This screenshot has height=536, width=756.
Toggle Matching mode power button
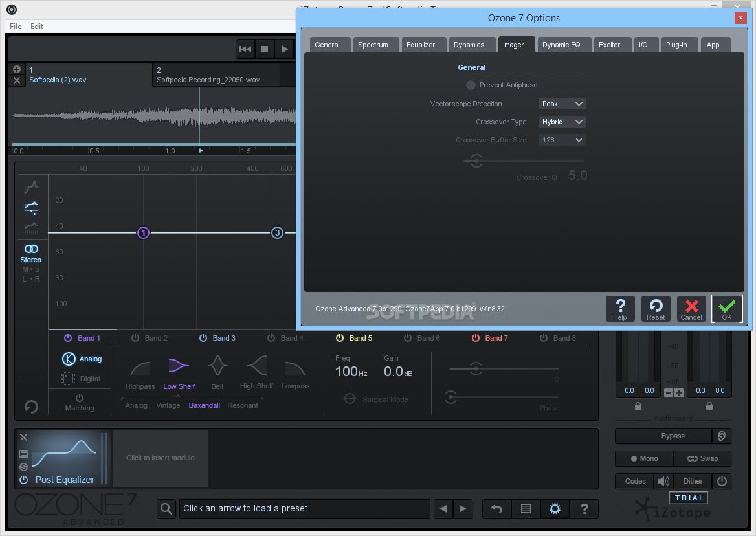(x=80, y=398)
